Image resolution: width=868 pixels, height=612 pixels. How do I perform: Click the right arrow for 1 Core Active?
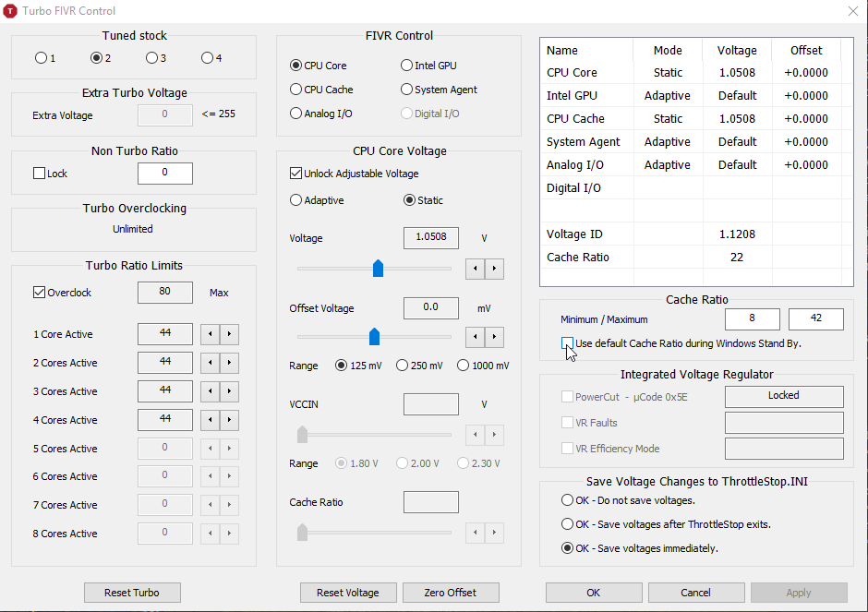click(230, 334)
